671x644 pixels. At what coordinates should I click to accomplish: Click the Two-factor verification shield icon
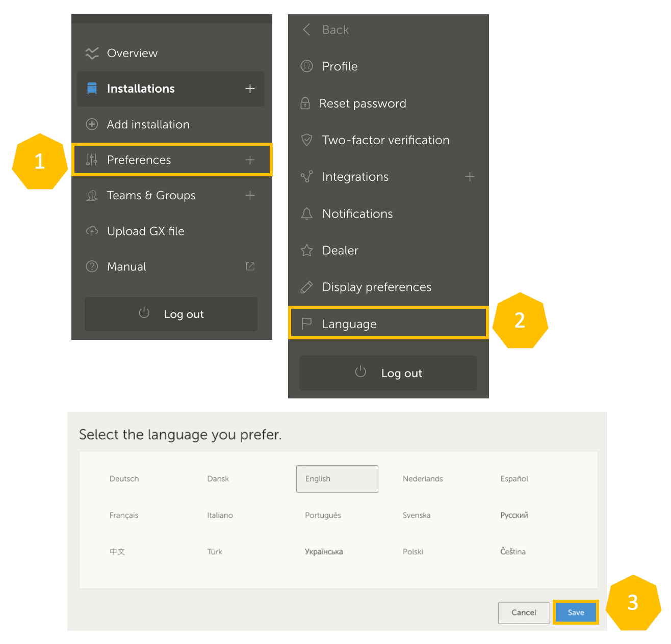(306, 140)
